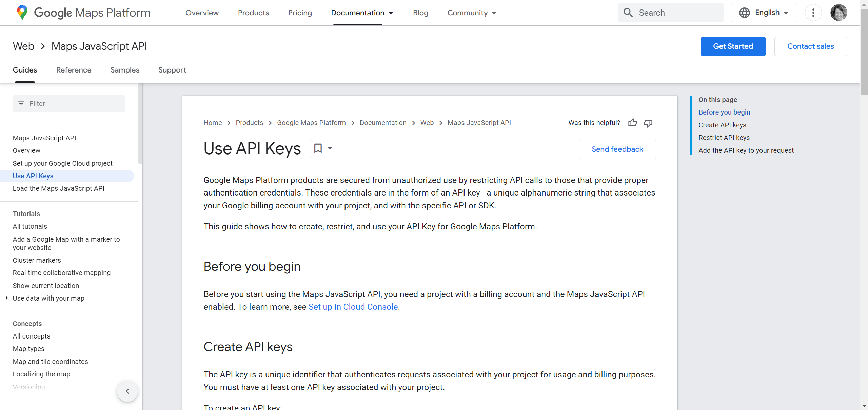
Task: Switch to the Support tab
Action: click(172, 70)
